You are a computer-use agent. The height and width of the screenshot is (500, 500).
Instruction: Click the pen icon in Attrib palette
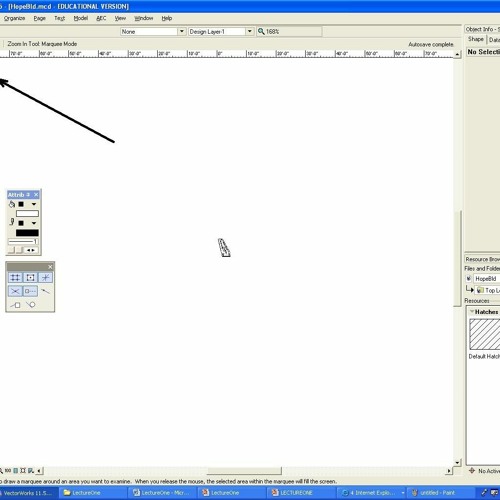(12, 222)
